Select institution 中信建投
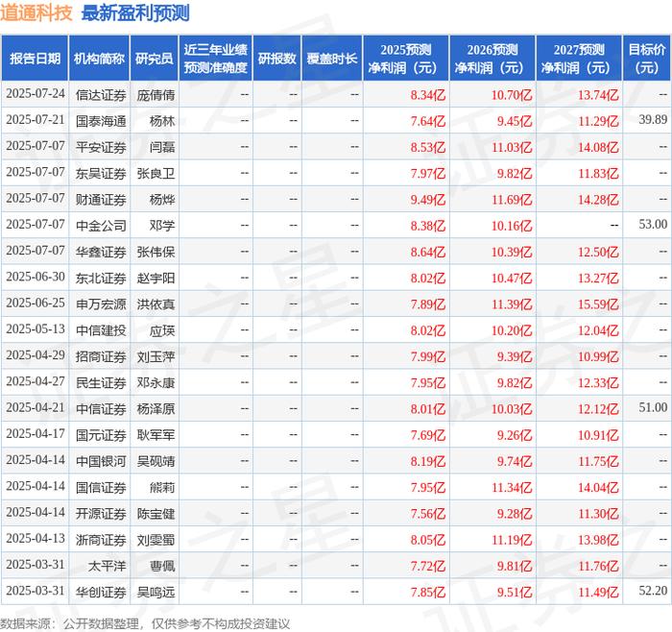 [101, 330]
